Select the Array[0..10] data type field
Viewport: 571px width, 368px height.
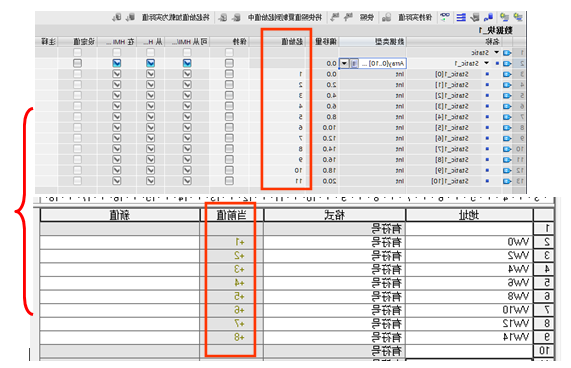373,63
